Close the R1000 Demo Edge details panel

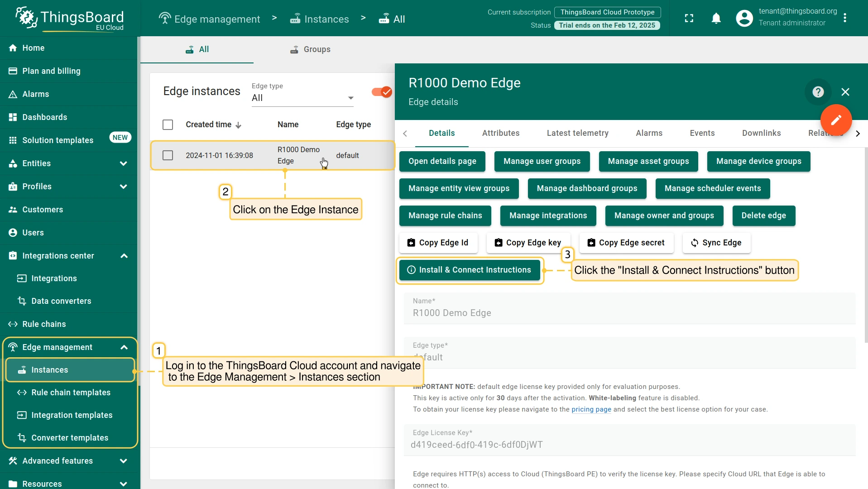(x=845, y=92)
